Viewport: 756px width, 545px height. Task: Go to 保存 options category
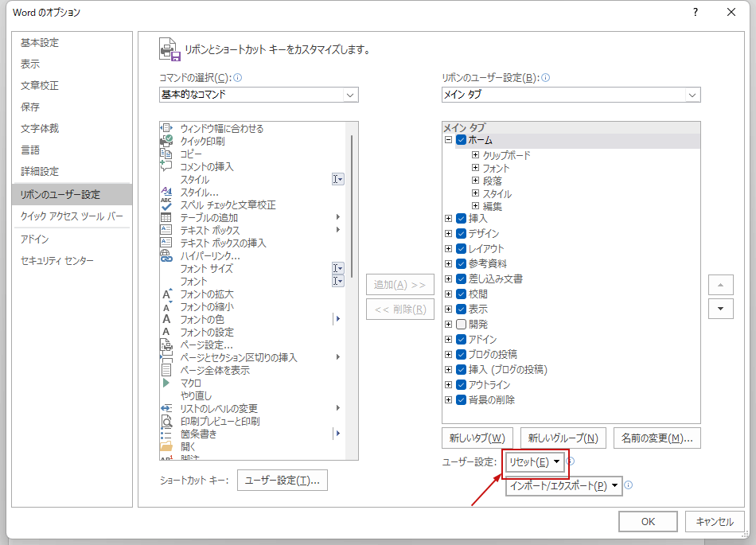[x=72, y=107]
